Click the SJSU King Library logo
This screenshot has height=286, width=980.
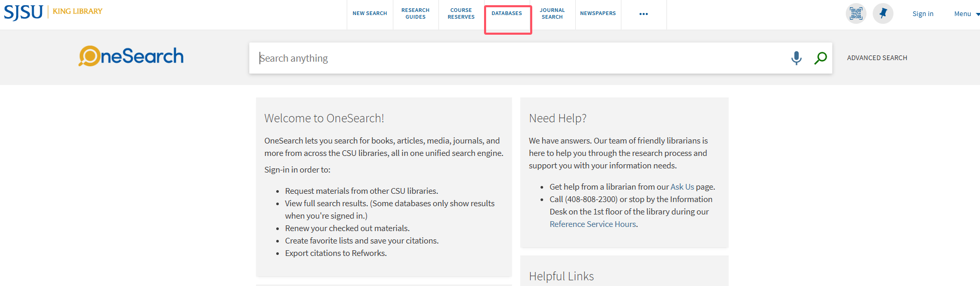[x=53, y=12]
